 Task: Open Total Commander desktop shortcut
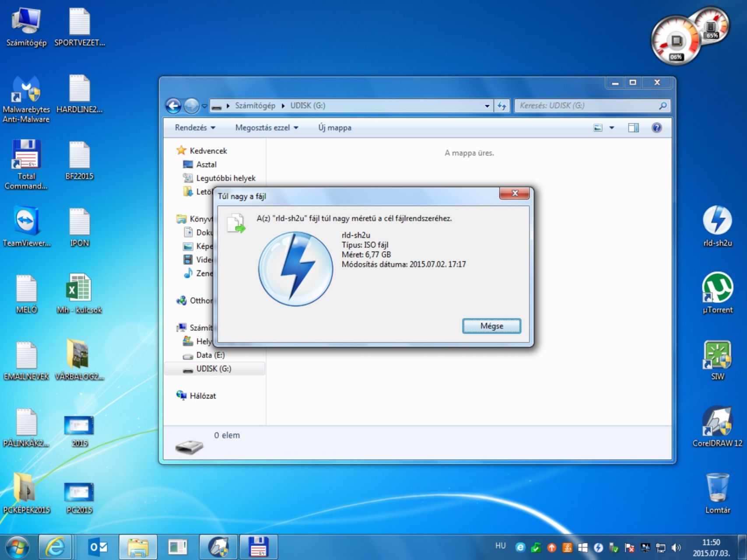click(x=26, y=164)
